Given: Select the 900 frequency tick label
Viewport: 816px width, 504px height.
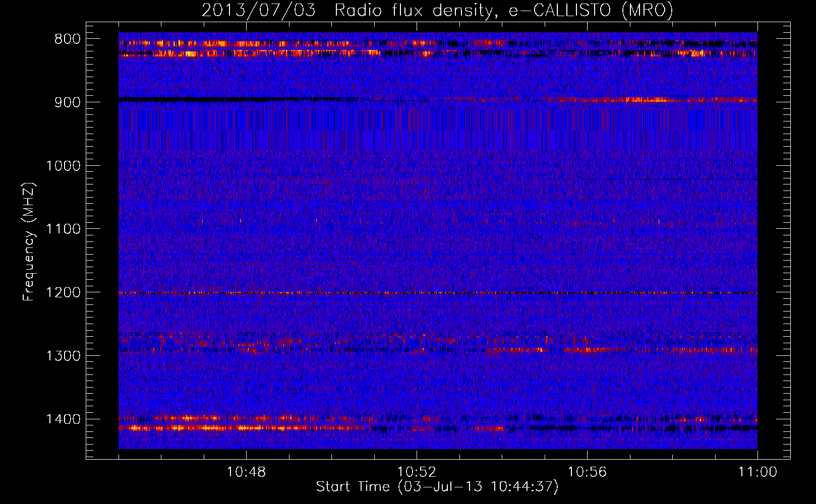Looking at the screenshot, I should point(67,102).
